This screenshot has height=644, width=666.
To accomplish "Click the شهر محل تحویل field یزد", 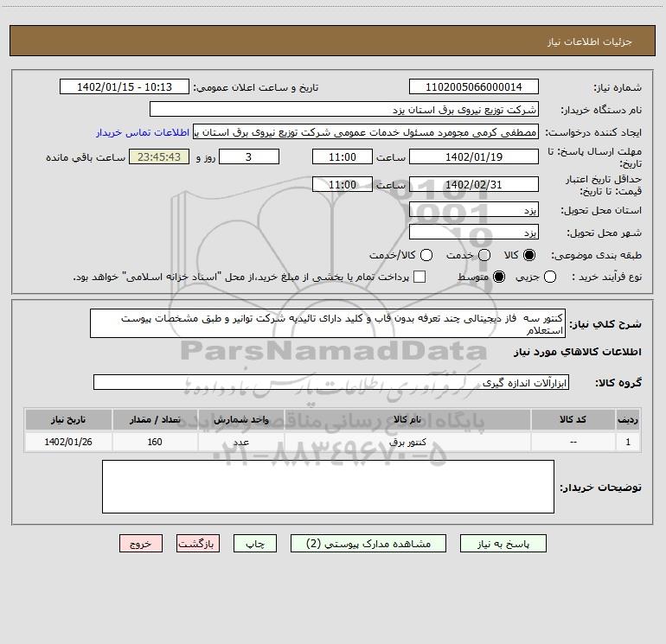I will point(474,233).
